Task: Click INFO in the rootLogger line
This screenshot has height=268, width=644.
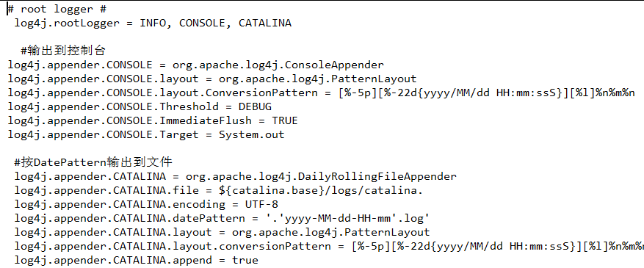Action: tap(154, 23)
